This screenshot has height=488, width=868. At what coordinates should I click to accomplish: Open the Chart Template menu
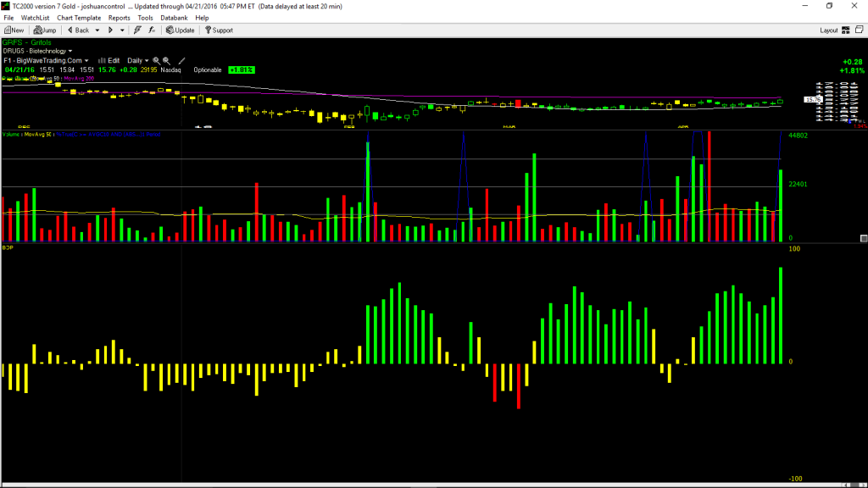(79, 18)
